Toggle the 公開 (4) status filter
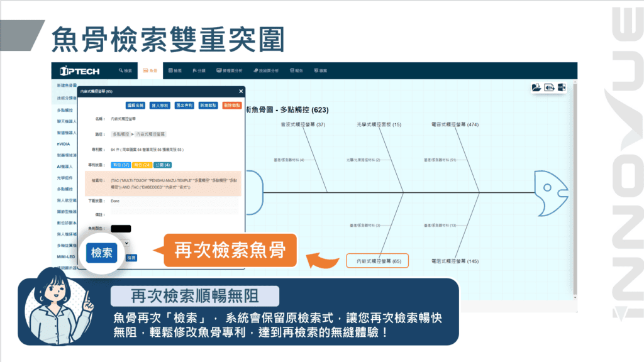The width and height of the screenshot is (644, 362). (x=162, y=165)
